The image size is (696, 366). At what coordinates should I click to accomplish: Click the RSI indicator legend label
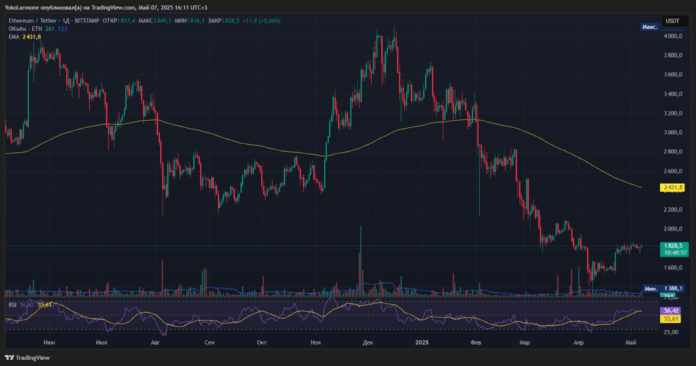coord(12,305)
